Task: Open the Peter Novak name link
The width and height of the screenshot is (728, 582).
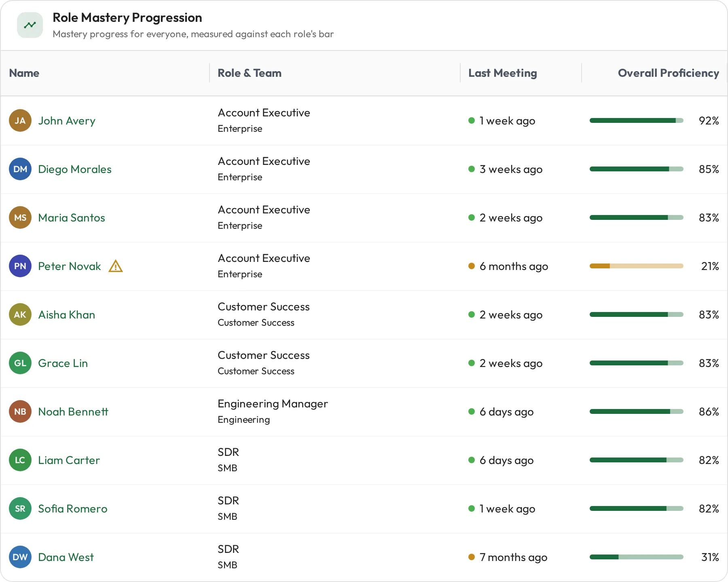Action: pos(70,266)
